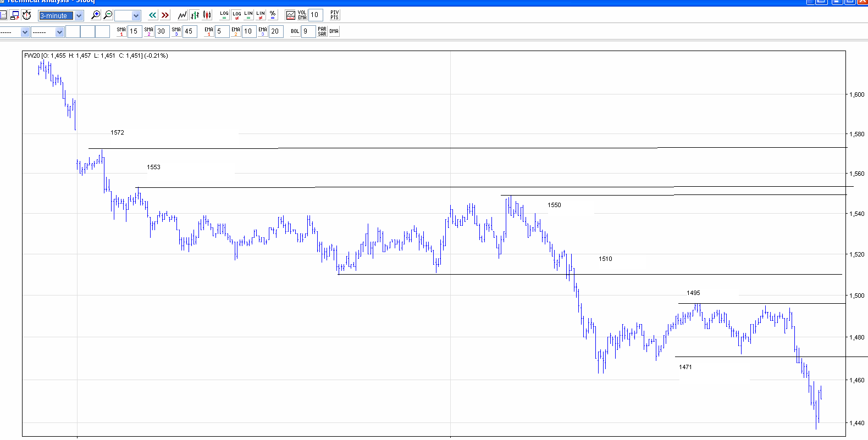Toggle the SMA 3 indicator
Image resolution: width=868 pixels, height=440 pixels.
point(176,31)
